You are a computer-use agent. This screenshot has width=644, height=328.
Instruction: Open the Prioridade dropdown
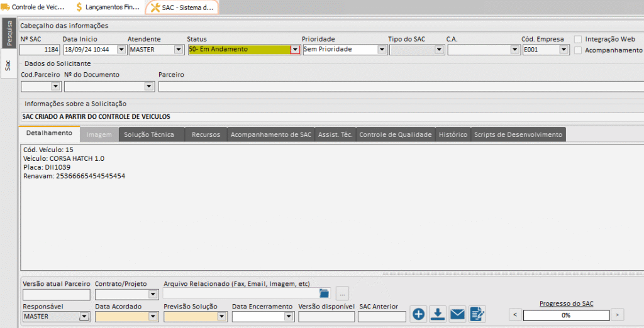(382, 50)
